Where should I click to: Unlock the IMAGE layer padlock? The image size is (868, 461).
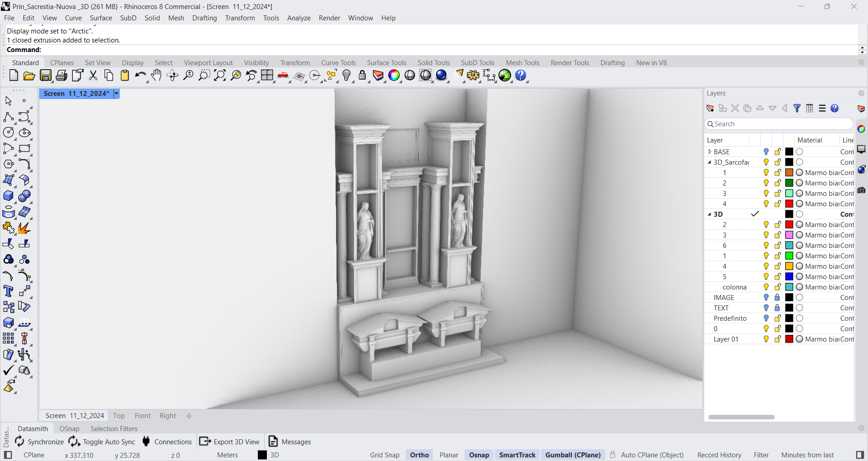[777, 298]
